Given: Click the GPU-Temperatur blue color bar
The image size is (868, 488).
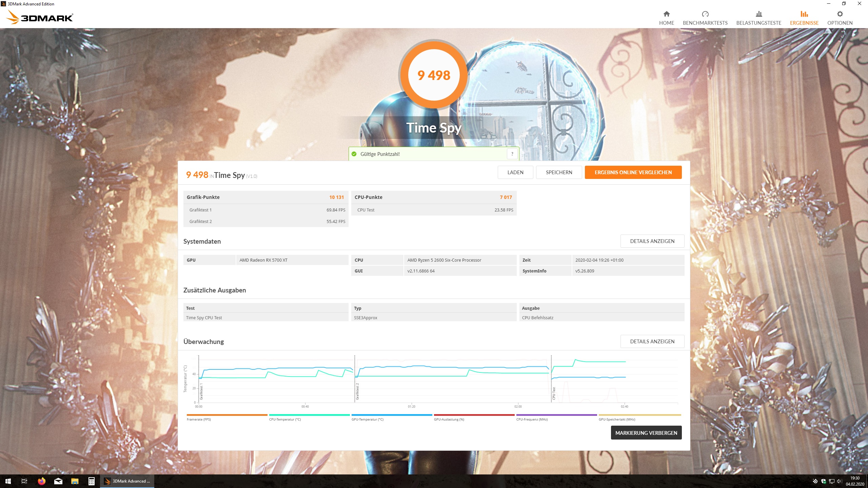Looking at the screenshot, I should [x=392, y=415].
